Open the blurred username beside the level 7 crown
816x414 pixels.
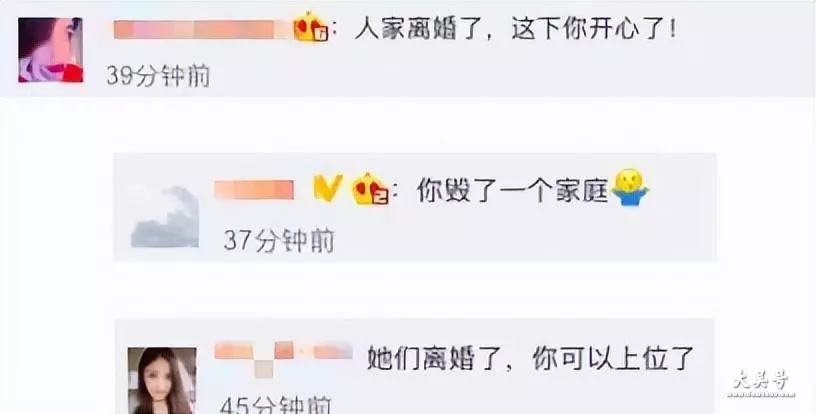point(202,30)
